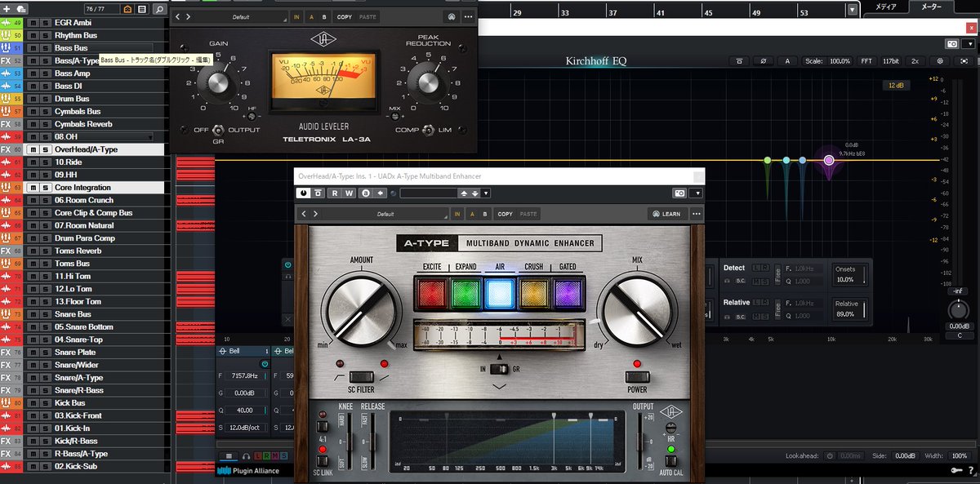980x484 pixels.
Task: Switch to メディア tab
Action: 885,7
